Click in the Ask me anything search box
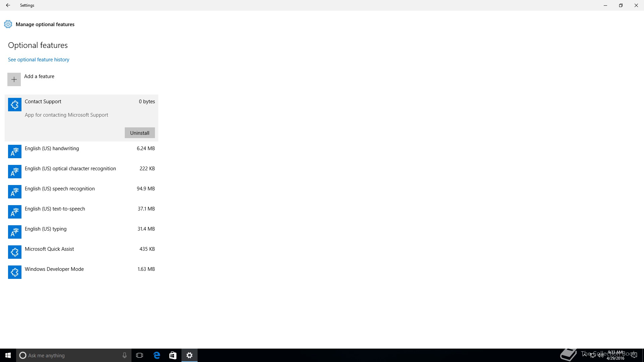 (x=74, y=355)
